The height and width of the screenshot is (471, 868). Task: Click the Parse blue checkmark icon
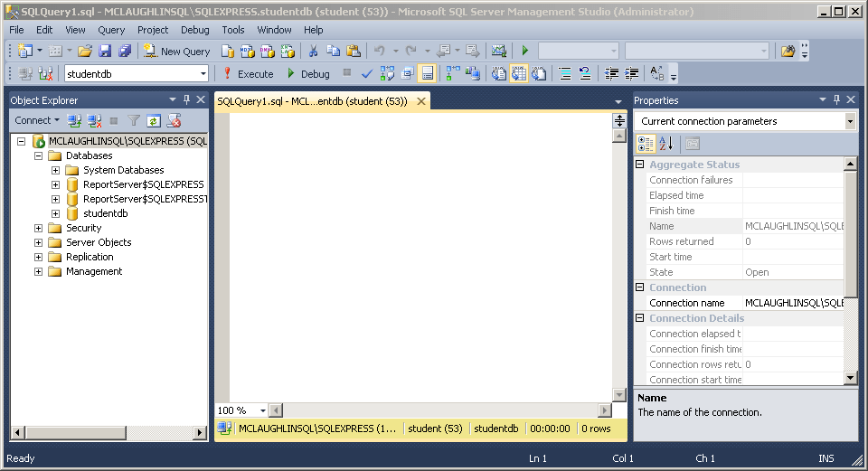[x=366, y=73]
